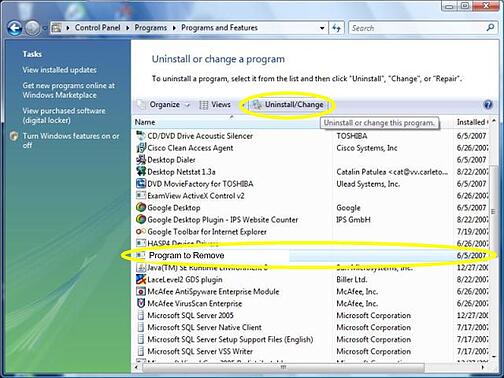Select the Google Desktop program name

point(174,208)
